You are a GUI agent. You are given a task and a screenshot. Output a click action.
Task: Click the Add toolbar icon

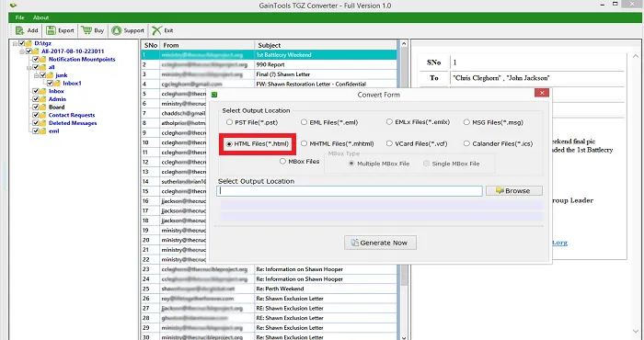pos(19,30)
